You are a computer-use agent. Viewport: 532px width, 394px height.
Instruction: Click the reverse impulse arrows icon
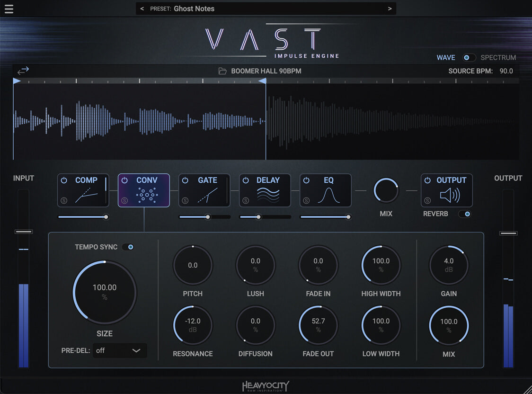click(23, 71)
